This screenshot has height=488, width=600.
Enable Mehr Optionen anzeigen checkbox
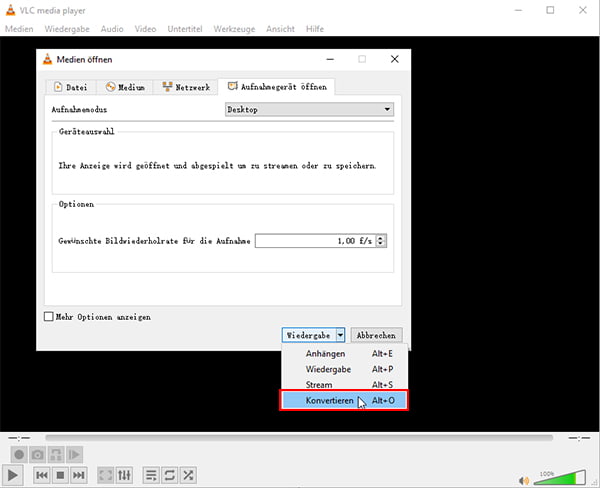pos(49,317)
